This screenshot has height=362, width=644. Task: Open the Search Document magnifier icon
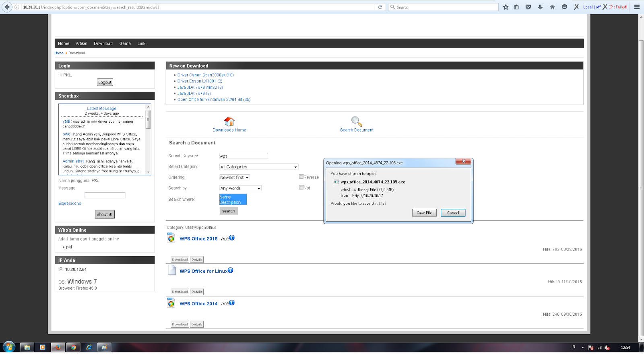[x=357, y=121]
